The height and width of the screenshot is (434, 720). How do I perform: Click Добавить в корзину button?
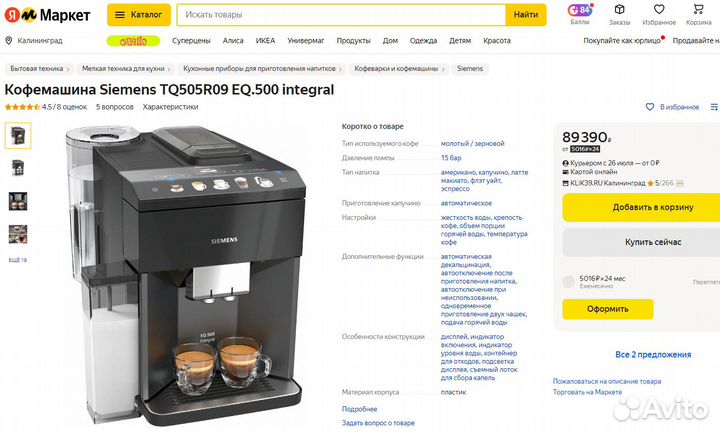(x=641, y=207)
